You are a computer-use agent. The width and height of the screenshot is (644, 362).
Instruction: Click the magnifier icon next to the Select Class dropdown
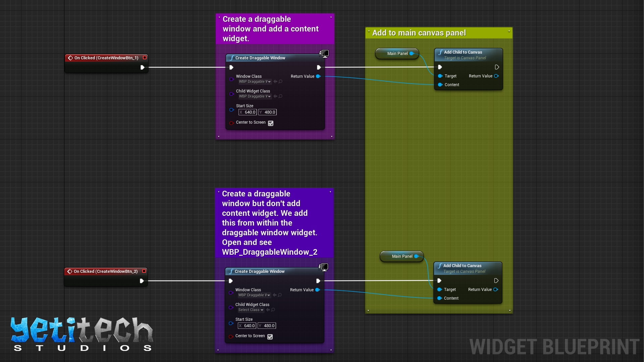tap(272, 310)
